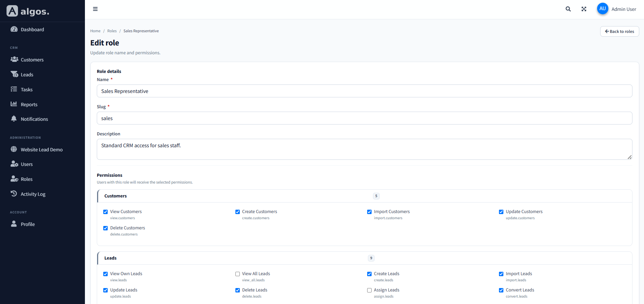
Task: Click the assign.leads permission key
Action: (383, 297)
